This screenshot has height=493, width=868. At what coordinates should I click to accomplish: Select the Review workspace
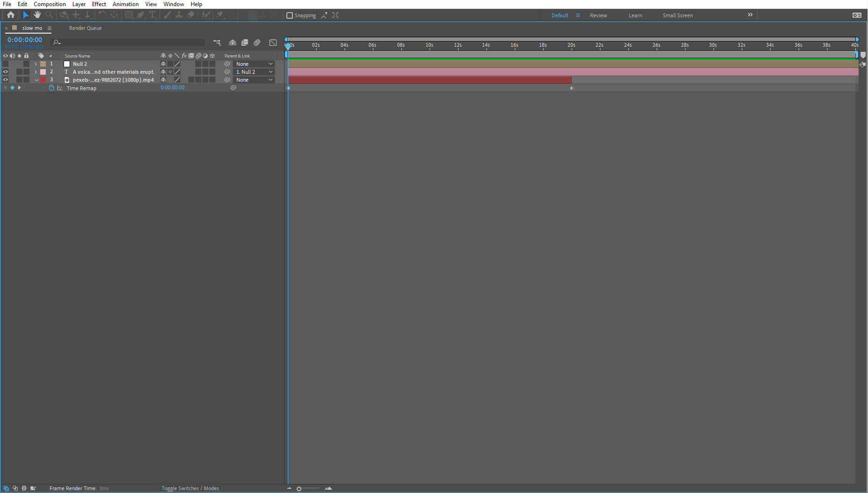click(x=598, y=15)
